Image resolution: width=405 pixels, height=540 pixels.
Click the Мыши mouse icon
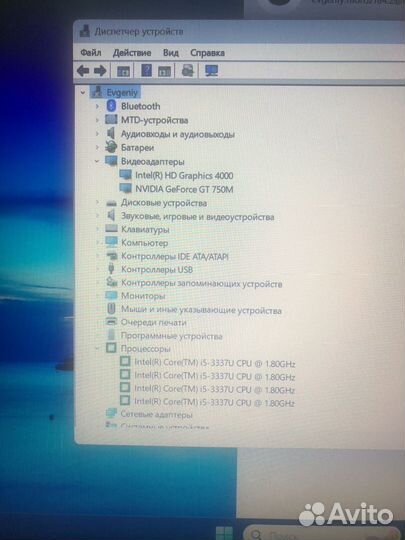tap(111, 309)
